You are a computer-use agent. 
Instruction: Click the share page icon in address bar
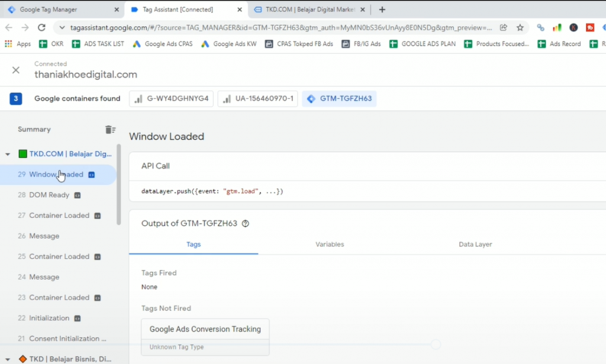click(504, 27)
